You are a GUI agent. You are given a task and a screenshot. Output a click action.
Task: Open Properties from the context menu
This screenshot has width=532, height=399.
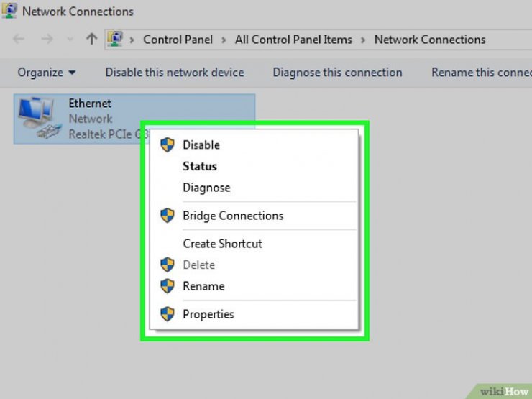[208, 314]
